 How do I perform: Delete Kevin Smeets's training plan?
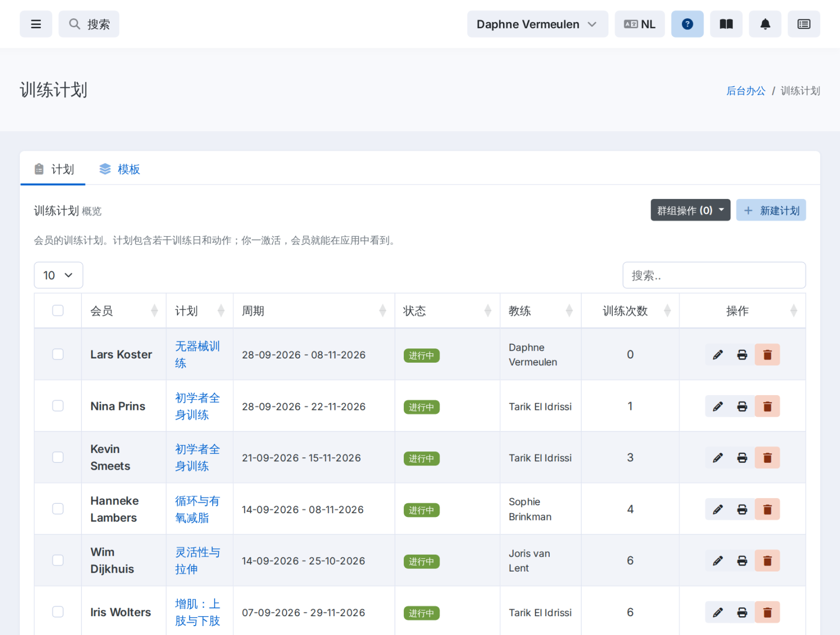(x=767, y=458)
